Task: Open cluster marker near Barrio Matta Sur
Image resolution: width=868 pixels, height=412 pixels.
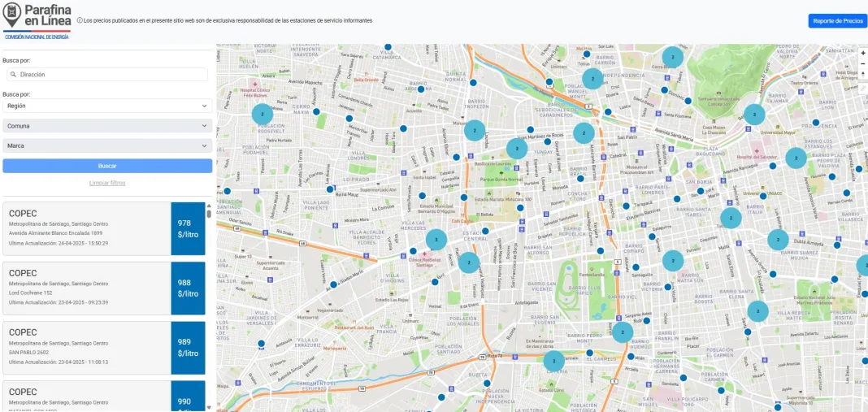Action: tap(673, 261)
